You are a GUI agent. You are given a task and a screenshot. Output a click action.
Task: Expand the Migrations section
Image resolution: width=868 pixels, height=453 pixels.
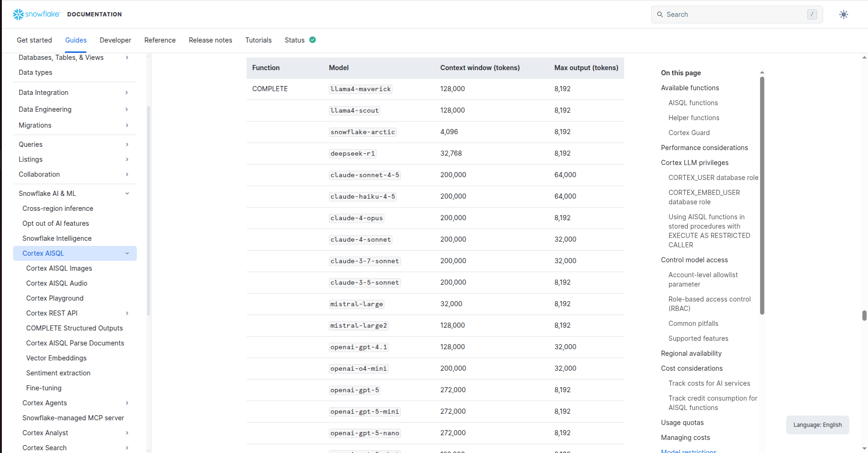[127, 125]
